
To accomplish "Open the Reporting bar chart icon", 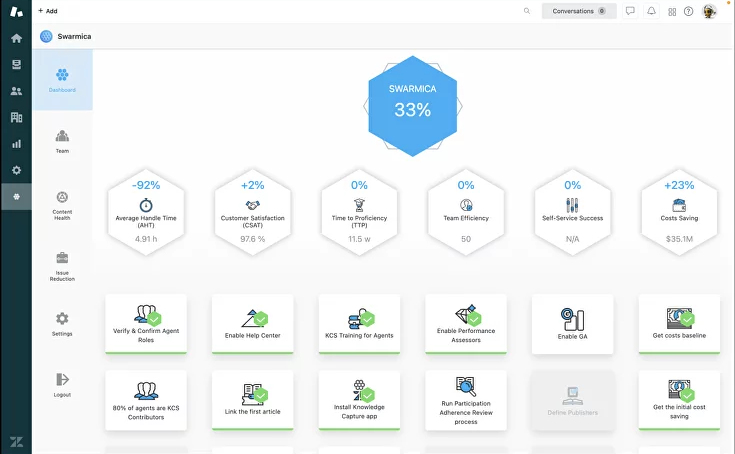I will pos(16,144).
